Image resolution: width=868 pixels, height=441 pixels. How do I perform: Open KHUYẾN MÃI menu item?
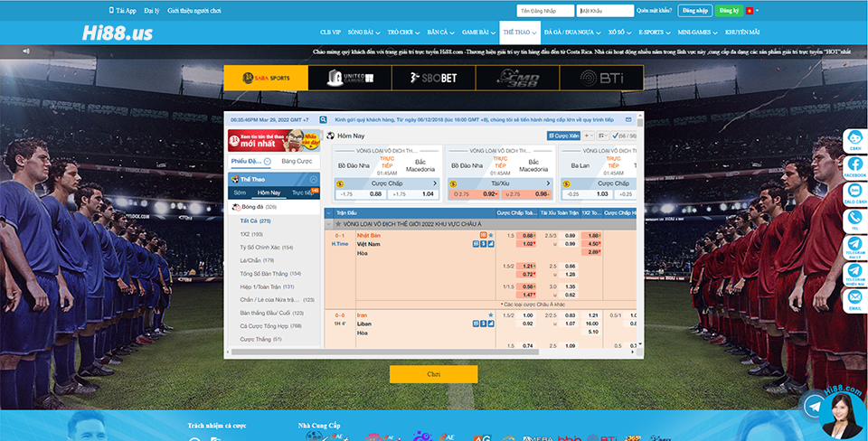tap(742, 33)
